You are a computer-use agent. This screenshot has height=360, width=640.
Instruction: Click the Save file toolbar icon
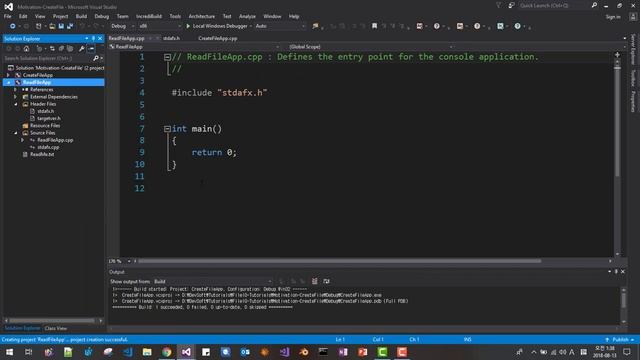pyautogui.click(x=61, y=26)
